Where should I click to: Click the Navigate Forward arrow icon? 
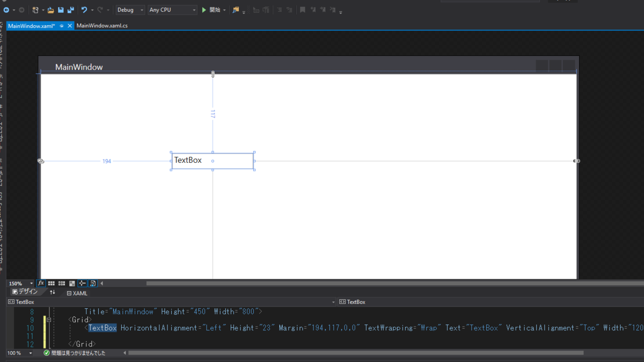(x=21, y=10)
